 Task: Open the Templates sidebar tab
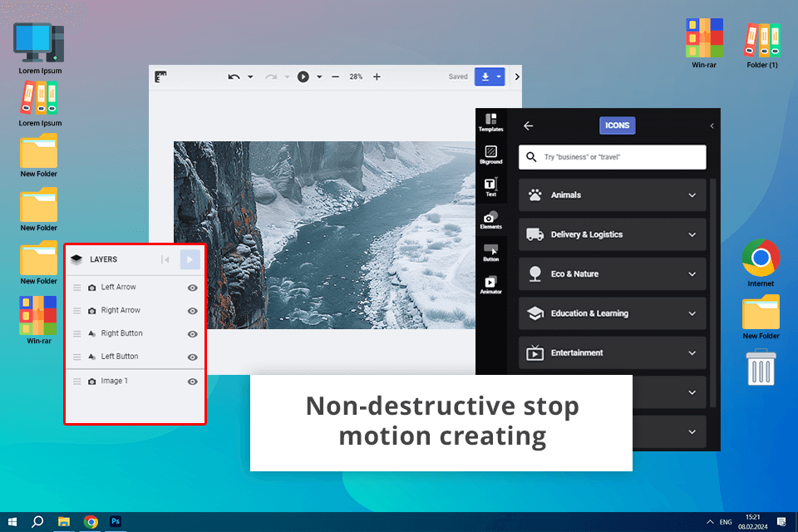pos(491,122)
